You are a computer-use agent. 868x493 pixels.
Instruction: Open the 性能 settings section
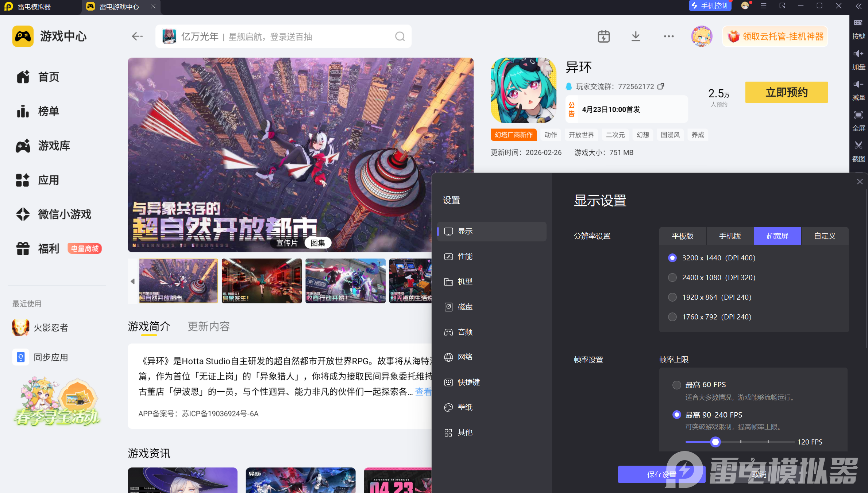pos(465,256)
